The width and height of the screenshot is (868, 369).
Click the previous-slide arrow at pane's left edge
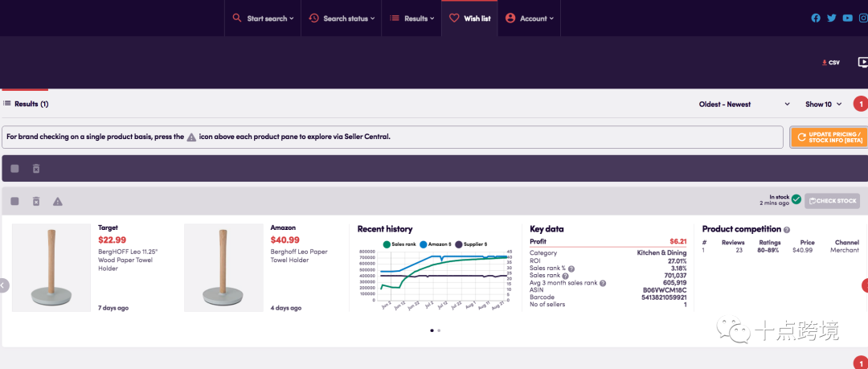4,285
